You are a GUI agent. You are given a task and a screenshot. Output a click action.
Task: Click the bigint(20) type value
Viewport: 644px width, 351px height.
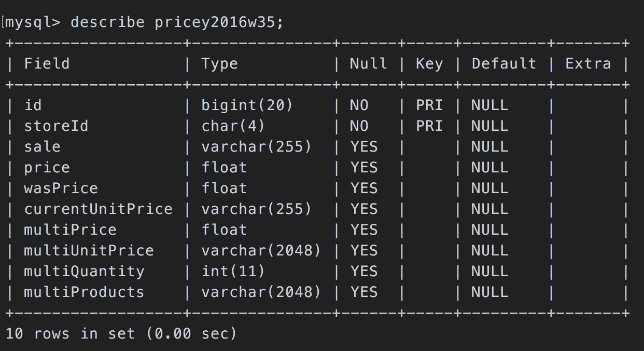[247, 105]
